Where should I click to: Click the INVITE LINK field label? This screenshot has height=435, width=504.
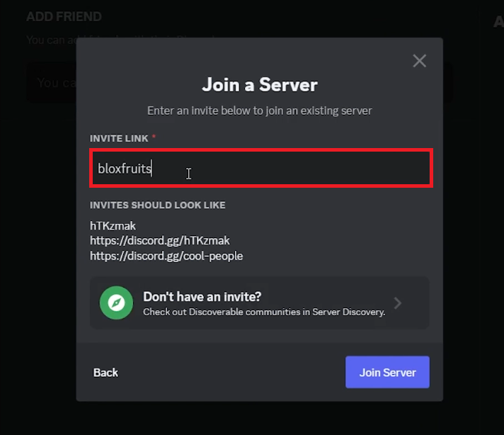(119, 138)
